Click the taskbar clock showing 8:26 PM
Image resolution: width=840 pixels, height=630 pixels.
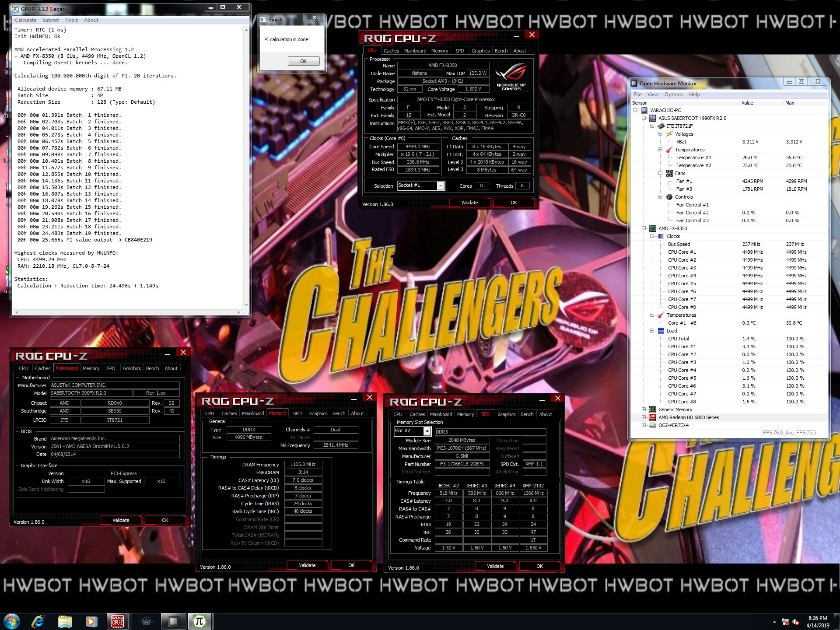click(x=817, y=622)
